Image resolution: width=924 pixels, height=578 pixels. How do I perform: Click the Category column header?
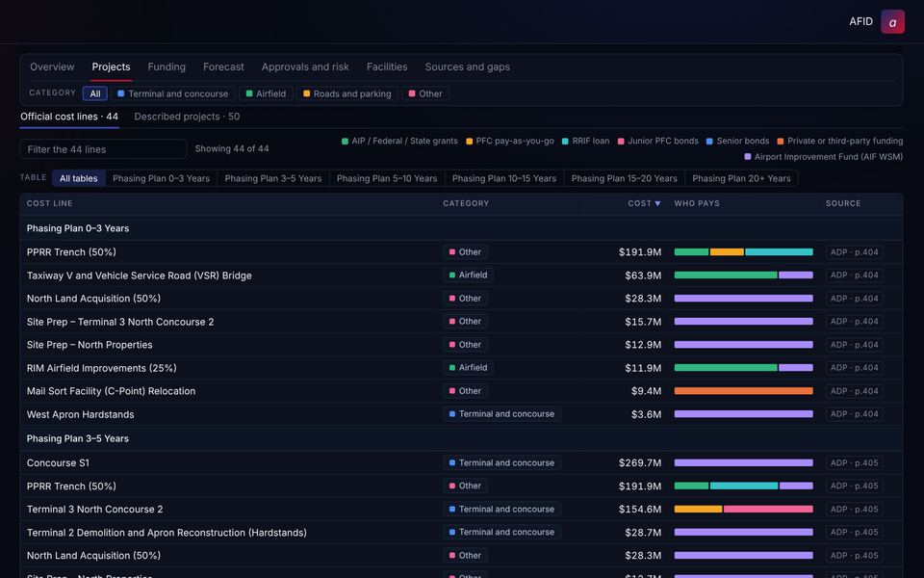pyautogui.click(x=466, y=203)
